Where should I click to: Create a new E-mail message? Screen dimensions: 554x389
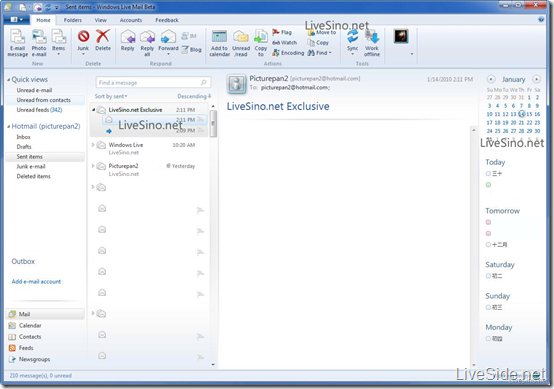pyautogui.click(x=18, y=43)
